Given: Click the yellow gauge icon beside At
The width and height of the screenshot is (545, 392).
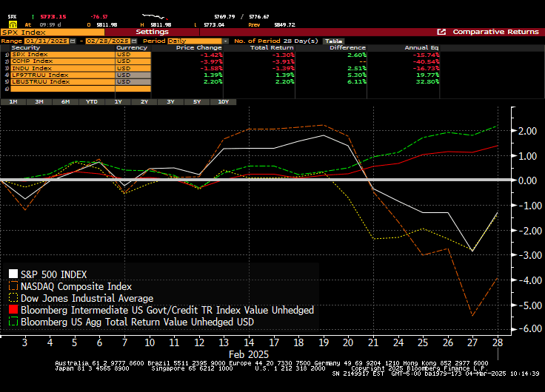Looking at the screenshot, I should 13,24.
